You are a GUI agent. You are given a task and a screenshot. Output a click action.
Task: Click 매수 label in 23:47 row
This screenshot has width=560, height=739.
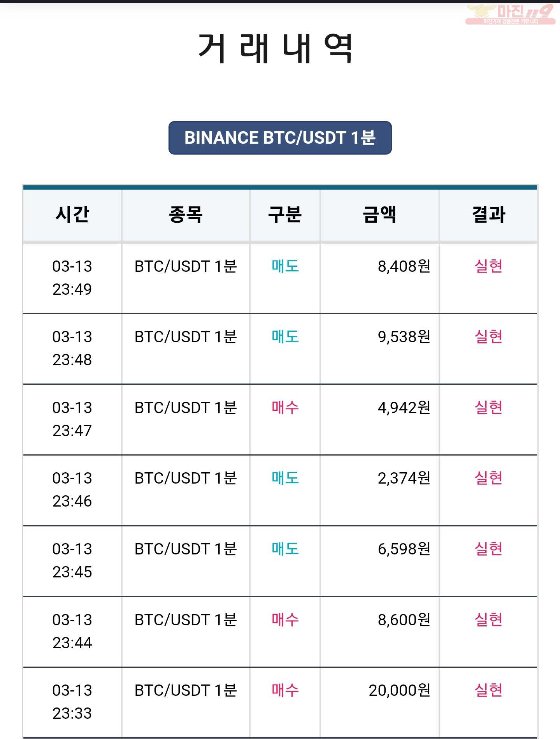[285, 408]
